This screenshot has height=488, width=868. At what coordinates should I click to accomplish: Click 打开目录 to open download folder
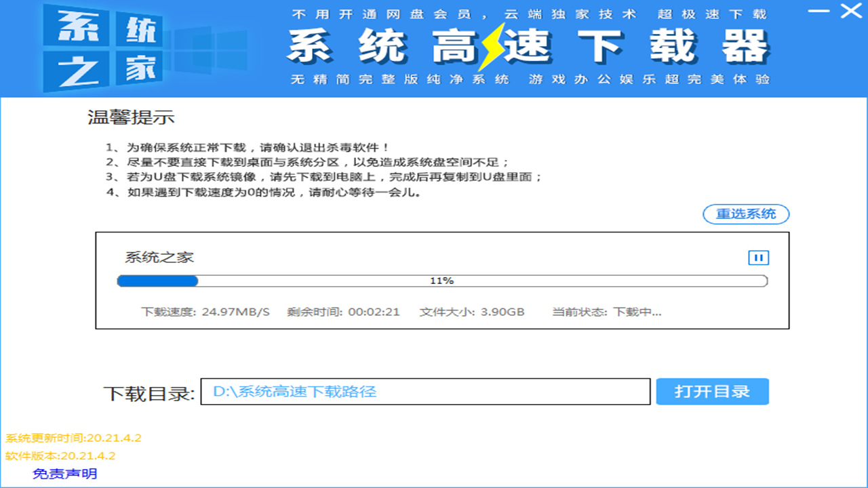point(712,391)
